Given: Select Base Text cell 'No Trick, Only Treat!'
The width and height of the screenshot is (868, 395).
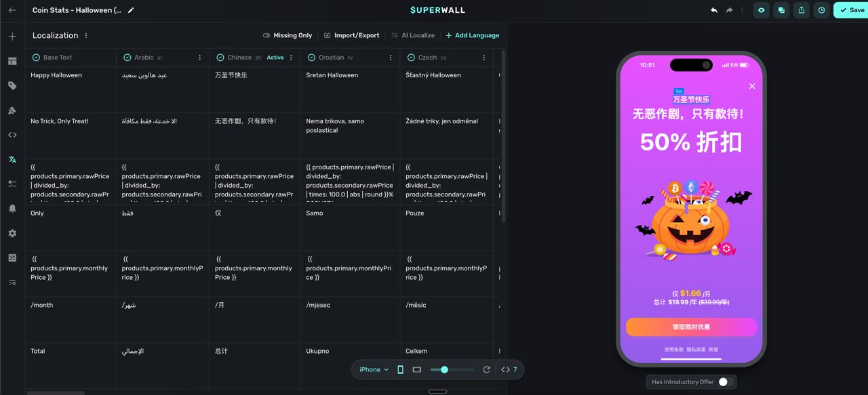Looking at the screenshot, I should (x=71, y=136).
